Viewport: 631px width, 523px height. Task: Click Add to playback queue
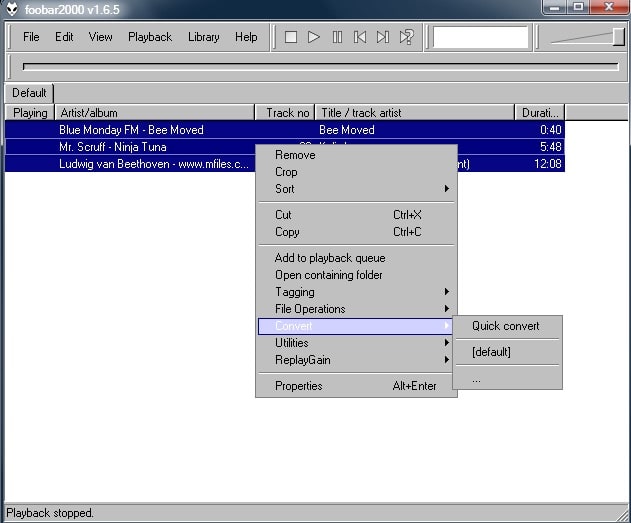pos(356,258)
